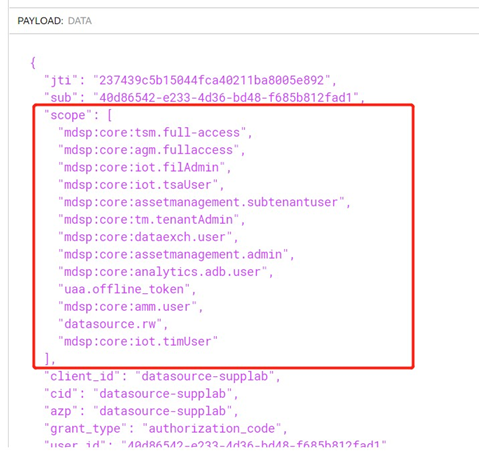Screen dimensions: 479x452
Task: Select scope "uaa.offline_token"
Action: click(127, 289)
